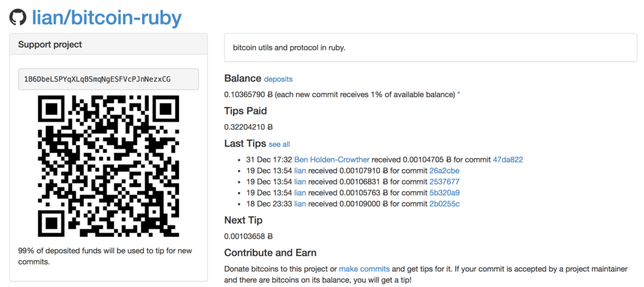
Task: Open Ben Holden-Crowther's profile link
Action: click(x=332, y=159)
